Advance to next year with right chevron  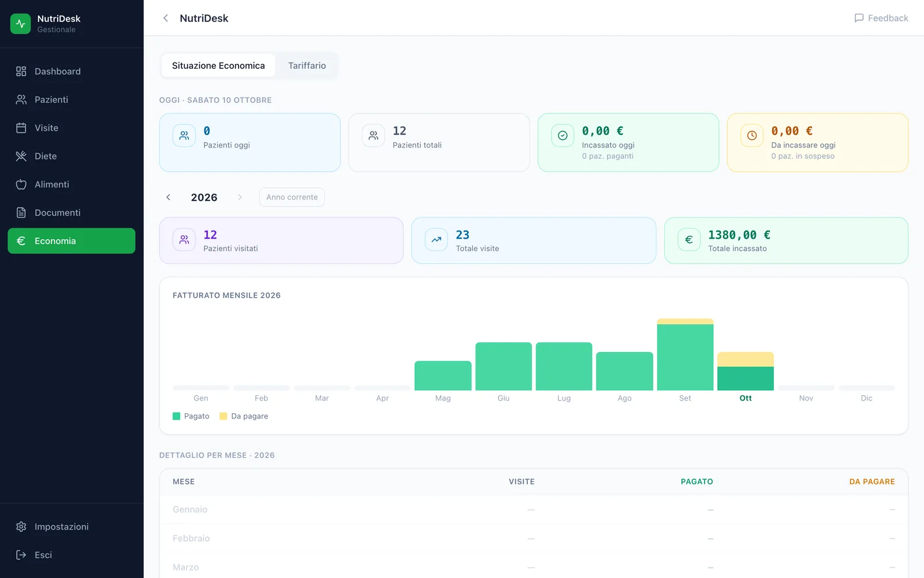(x=240, y=197)
